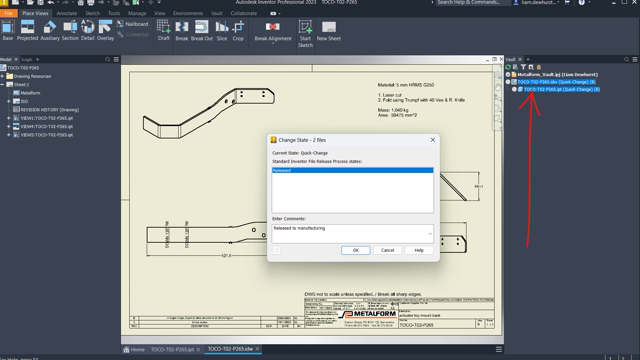The height and width of the screenshot is (360, 640).
Task: Switch to the Tools ribbon tab
Action: [x=114, y=13]
